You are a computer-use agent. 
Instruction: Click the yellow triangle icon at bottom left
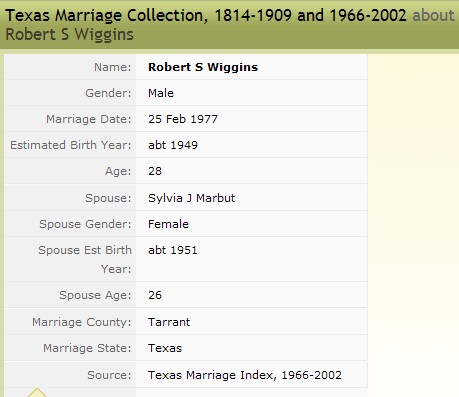click(x=37, y=392)
